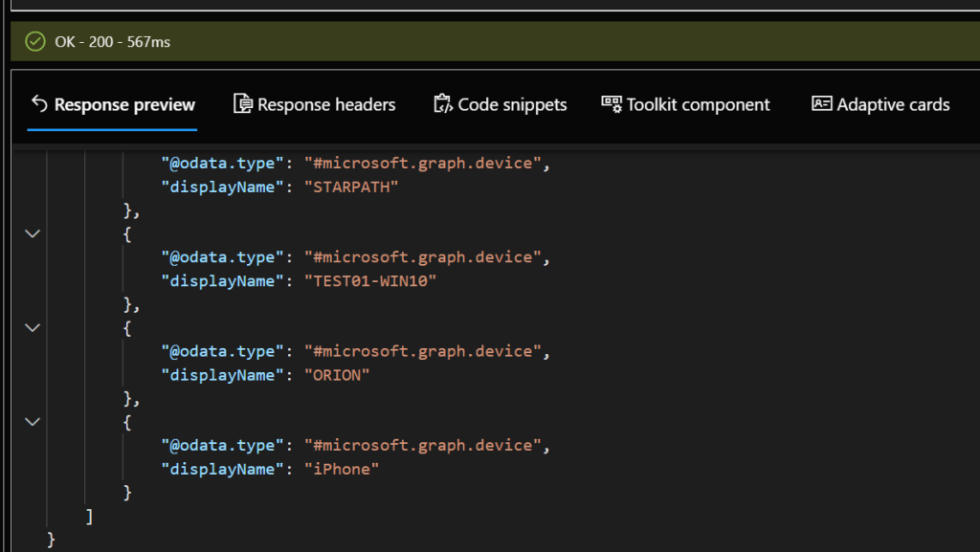
Task: Click the Response headers document icon
Action: coord(243,104)
